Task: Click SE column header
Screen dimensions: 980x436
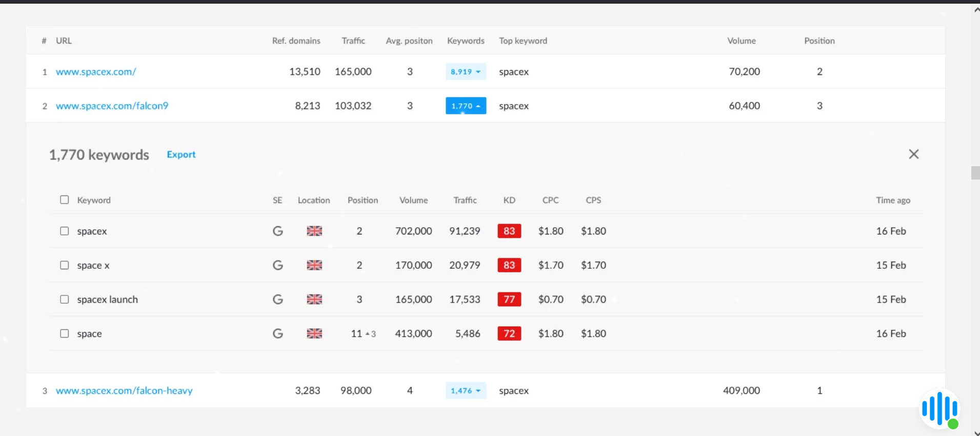Action: [x=277, y=200]
